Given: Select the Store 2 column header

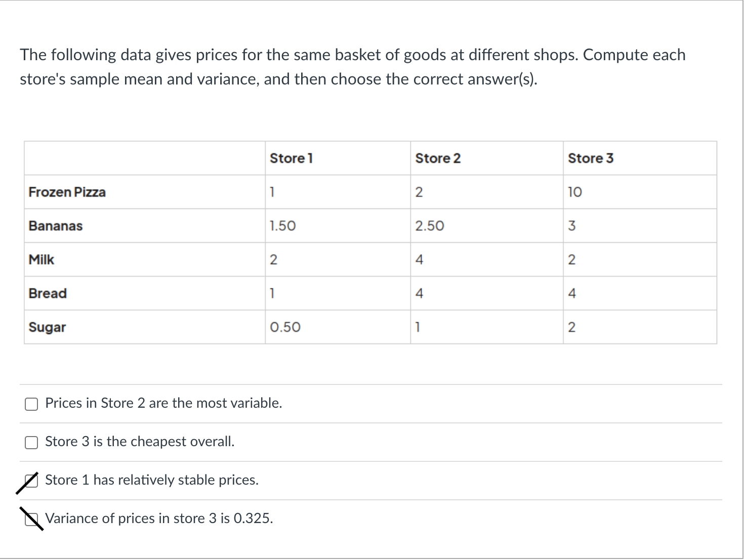Looking at the screenshot, I should click(438, 158).
